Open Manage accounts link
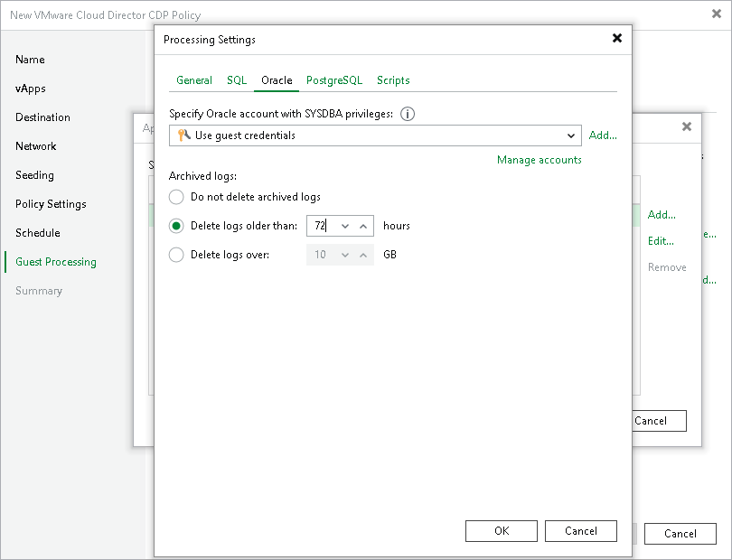Screen dimensions: 732x560 pos(540,160)
